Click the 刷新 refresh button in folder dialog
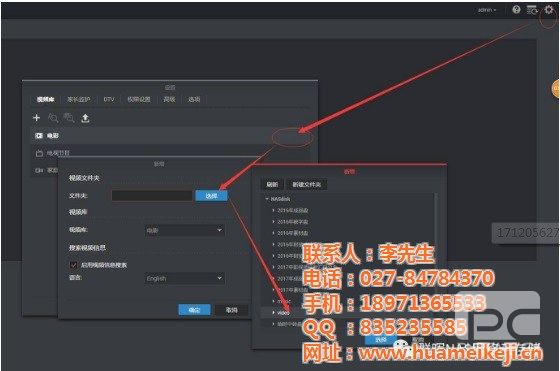This screenshot has width=560, height=371. (x=272, y=184)
